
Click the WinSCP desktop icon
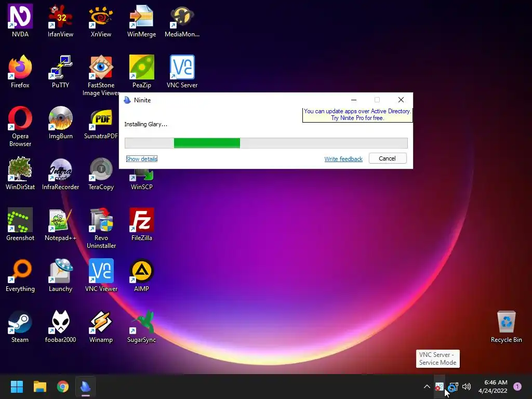141,180
